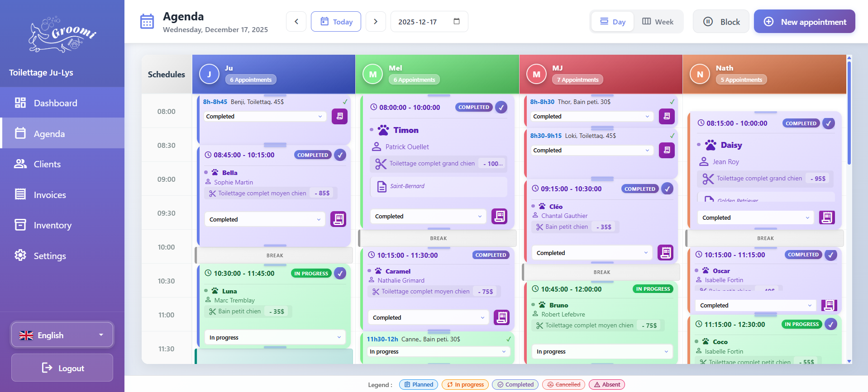Click the Block button

tap(721, 21)
